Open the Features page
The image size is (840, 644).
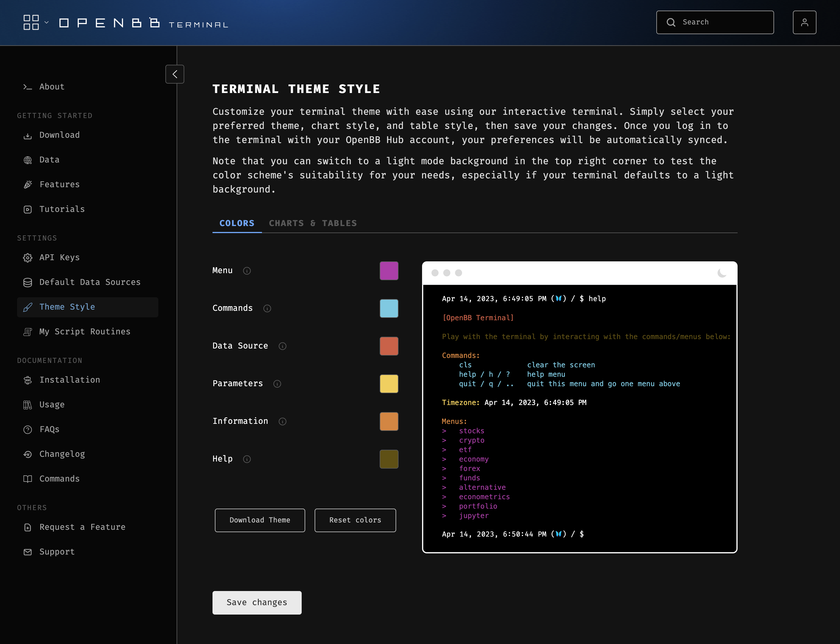pos(87,184)
